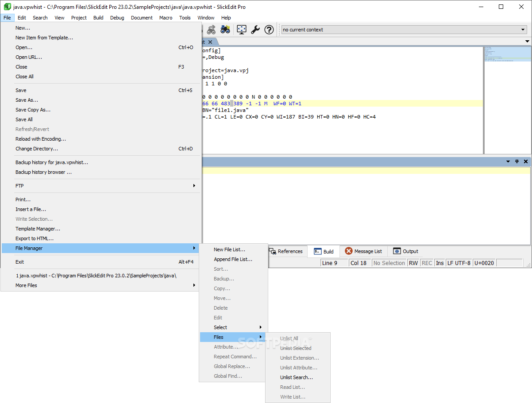532x403 pixels.
Task: Open help via question mark icon
Action: [269, 30]
